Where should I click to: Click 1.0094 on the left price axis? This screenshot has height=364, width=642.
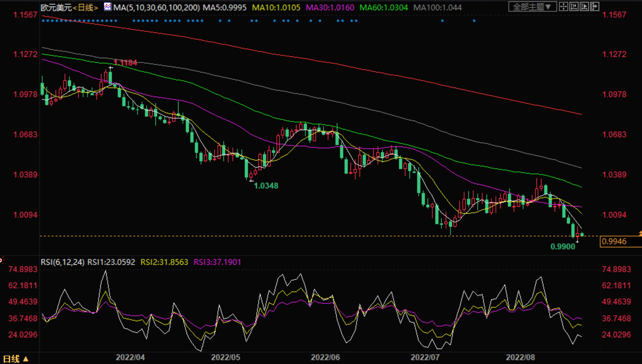point(25,215)
